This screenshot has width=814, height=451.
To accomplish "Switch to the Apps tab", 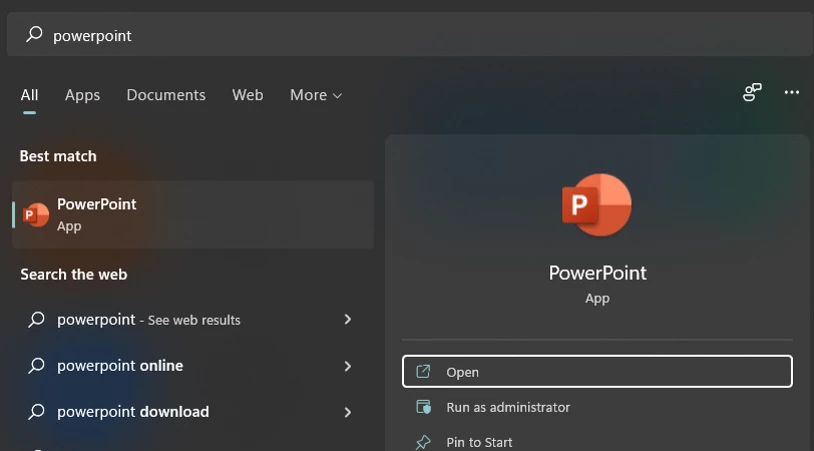I will [83, 95].
